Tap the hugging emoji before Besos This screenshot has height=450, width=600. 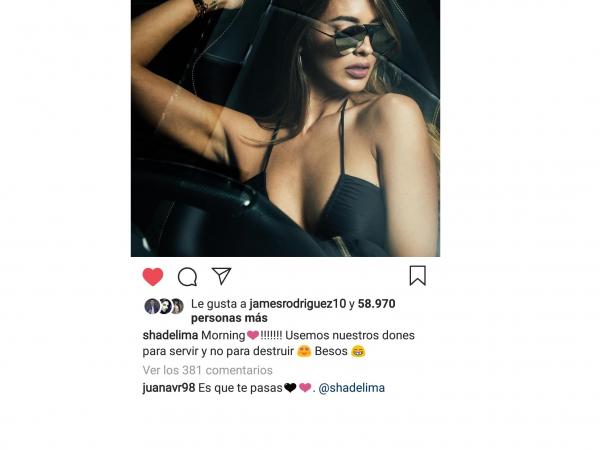point(304,351)
